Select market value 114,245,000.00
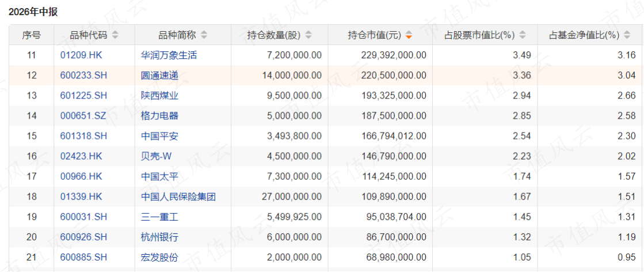This screenshot has height=272, width=644. 394,176
